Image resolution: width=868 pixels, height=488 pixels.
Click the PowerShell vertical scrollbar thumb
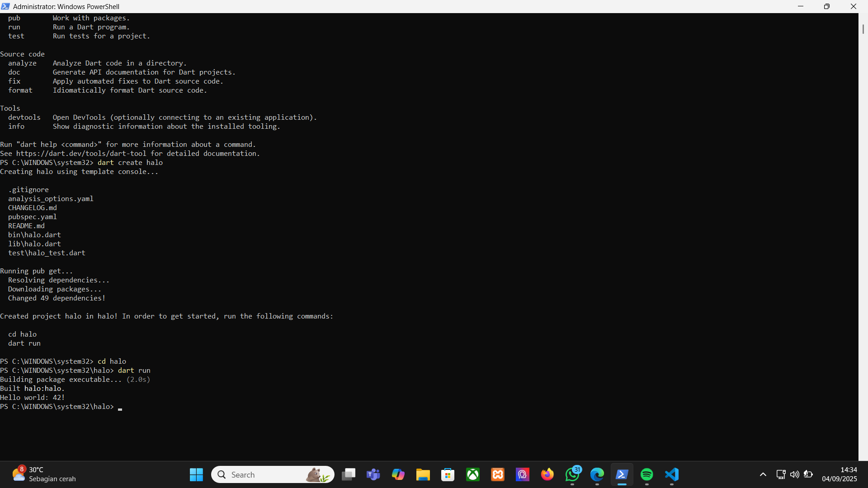(x=863, y=29)
